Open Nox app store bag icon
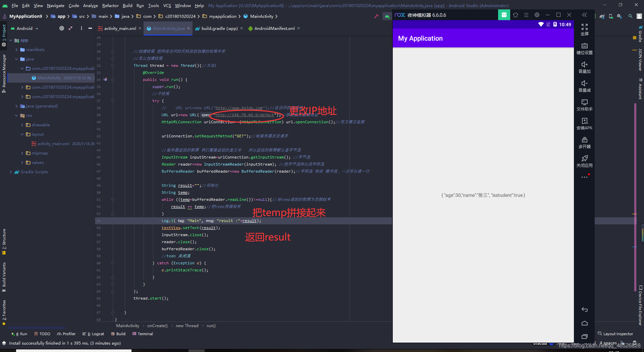The width and height of the screenshot is (644, 352). tap(504, 15)
